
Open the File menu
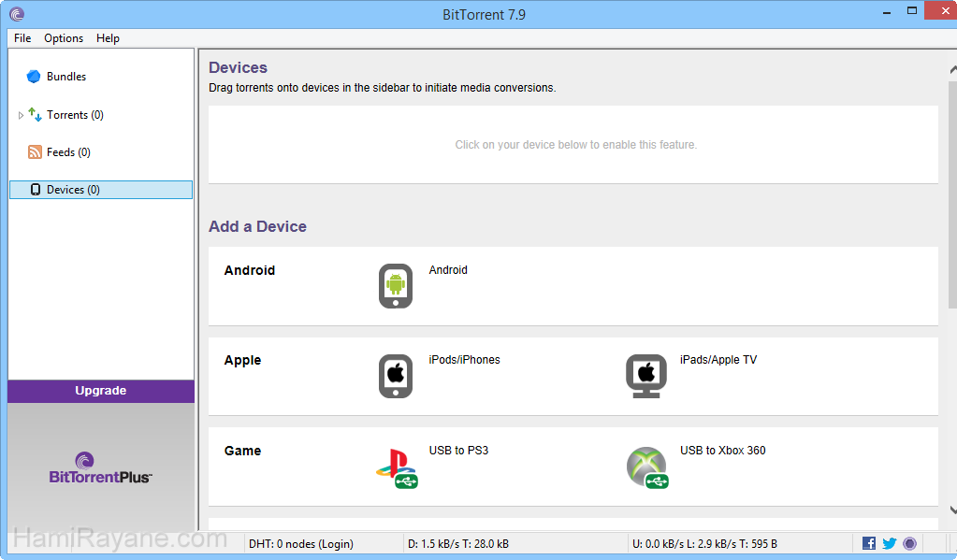tap(22, 37)
